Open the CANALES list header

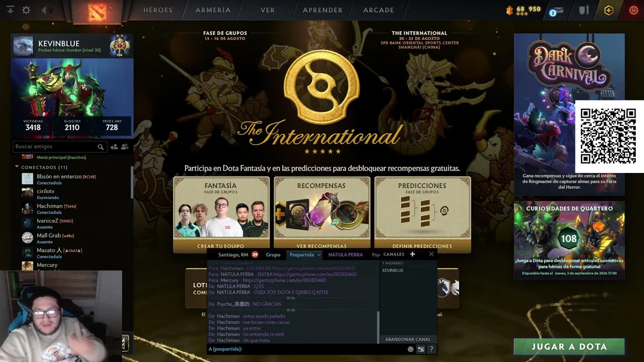pos(394,254)
